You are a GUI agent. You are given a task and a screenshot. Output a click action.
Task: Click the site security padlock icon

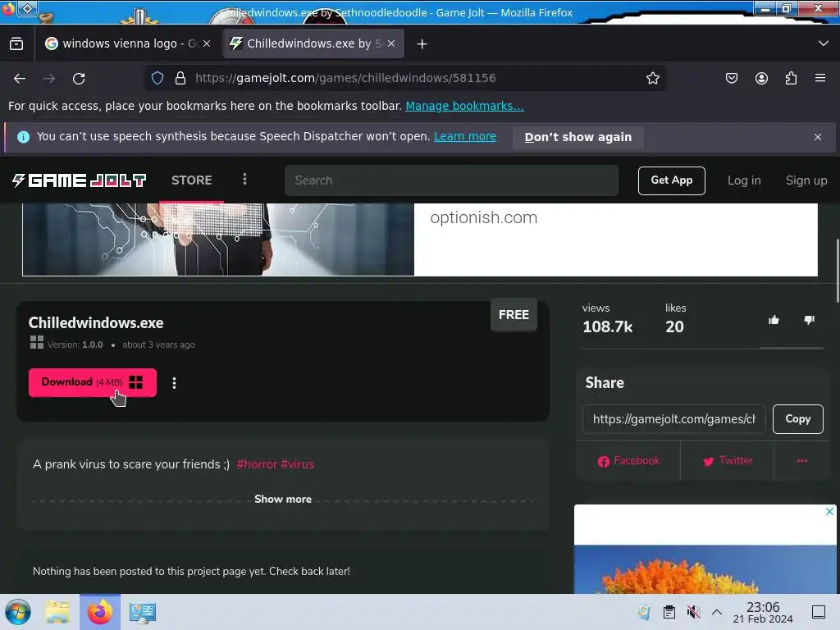coord(180,78)
